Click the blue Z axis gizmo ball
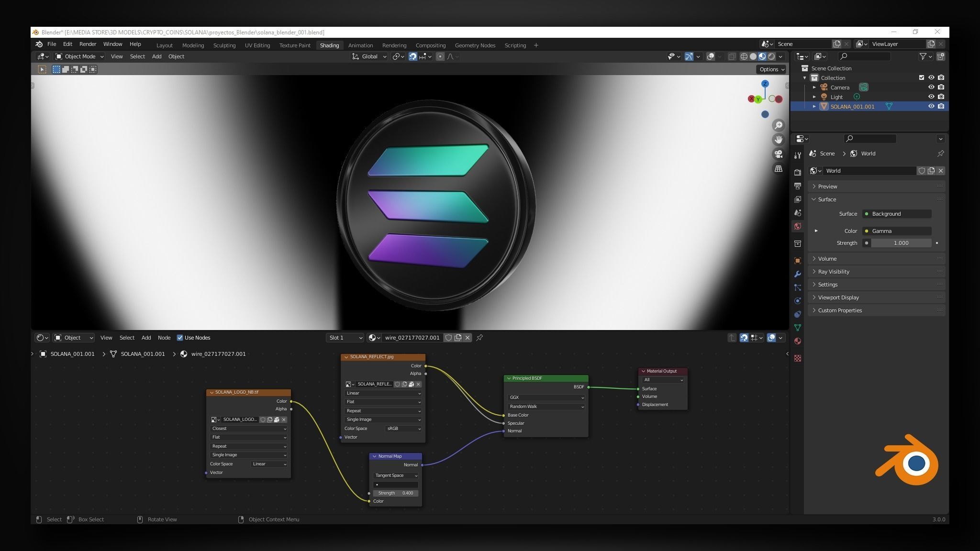This screenshot has width=980, height=551. (x=765, y=84)
